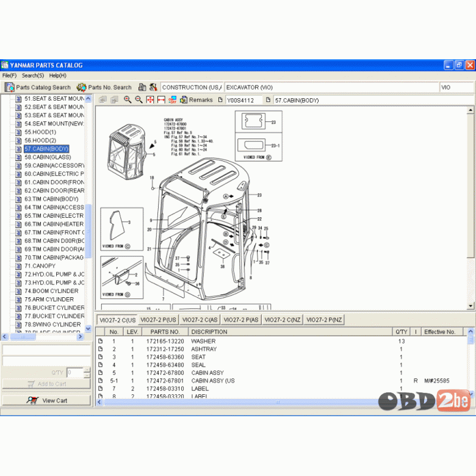
Task: Click the row icon of the ASHTRAY part
Action: [101, 349]
